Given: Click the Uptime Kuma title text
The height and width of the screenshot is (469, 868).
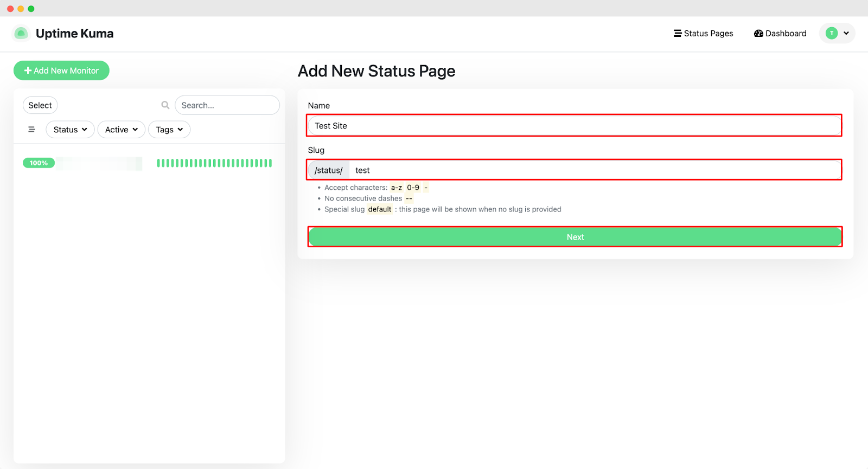Looking at the screenshot, I should 74,34.
